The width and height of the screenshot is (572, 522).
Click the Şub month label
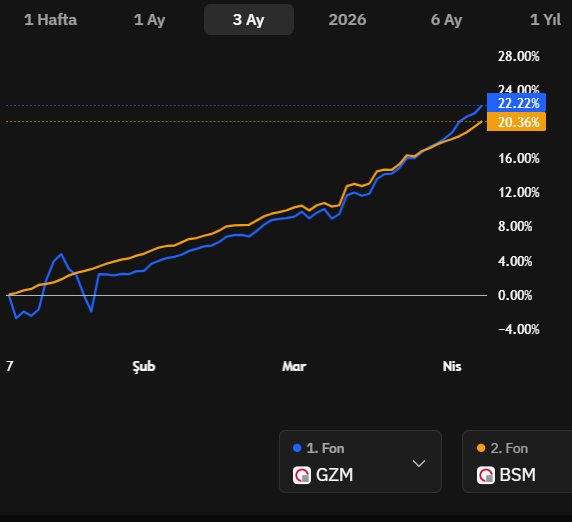(x=144, y=366)
